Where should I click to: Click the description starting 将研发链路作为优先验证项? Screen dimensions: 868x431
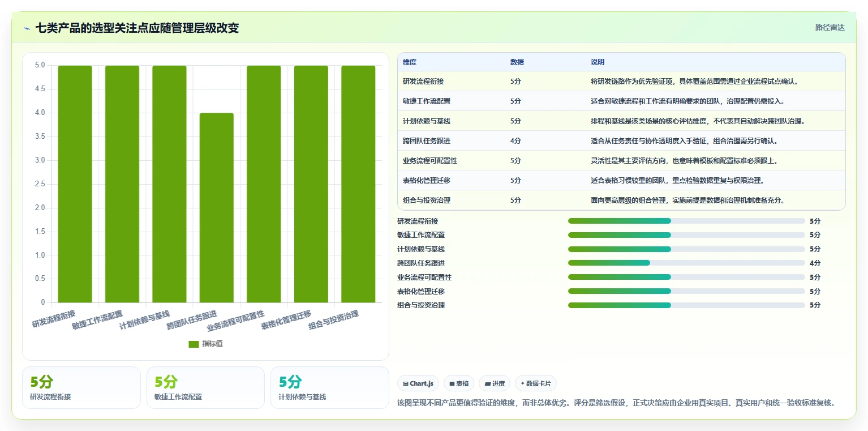[x=695, y=82]
